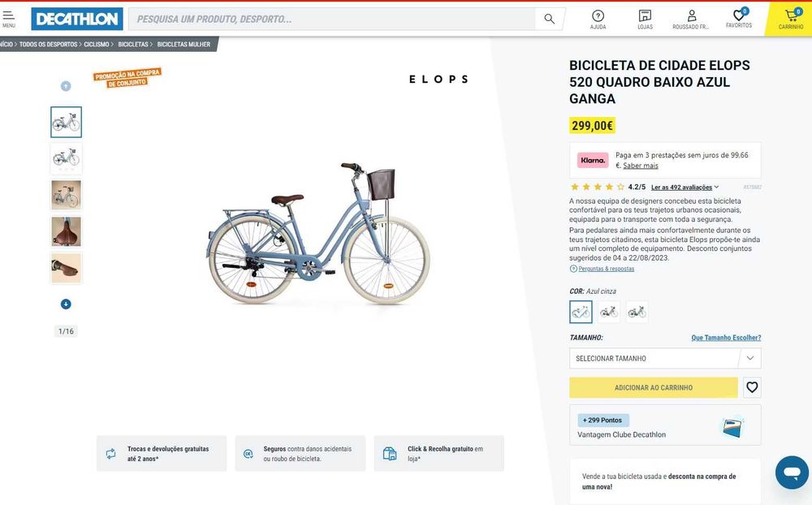Choose the third bike color option
The image size is (812, 505).
click(x=637, y=312)
